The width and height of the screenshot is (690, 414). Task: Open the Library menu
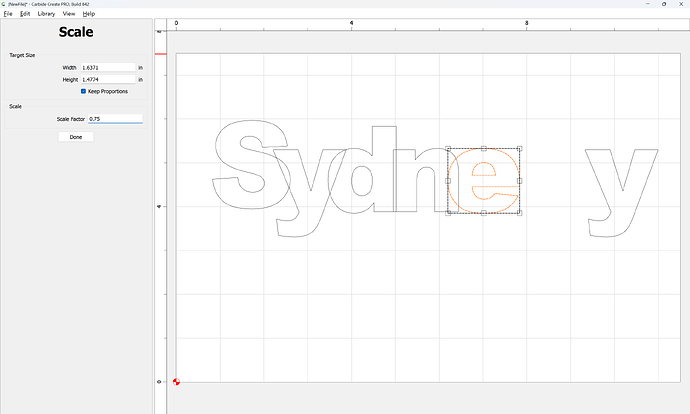coord(46,14)
